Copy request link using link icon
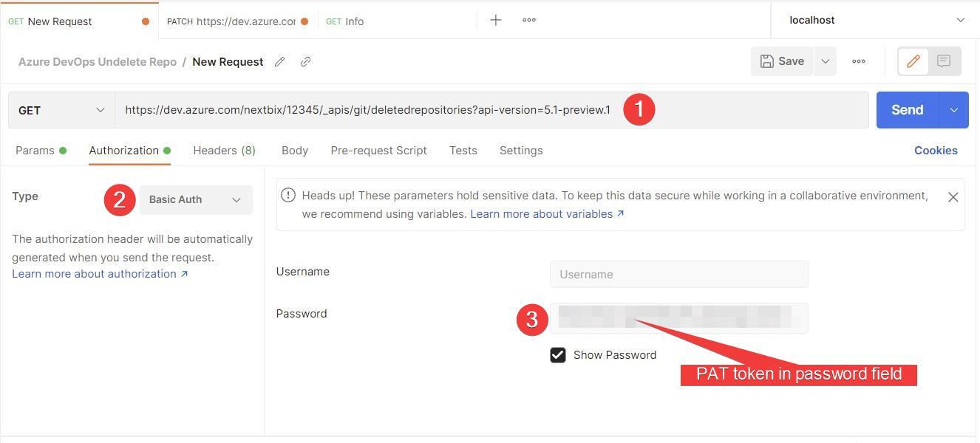Viewport: 980px width, 443px height. click(305, 62)
